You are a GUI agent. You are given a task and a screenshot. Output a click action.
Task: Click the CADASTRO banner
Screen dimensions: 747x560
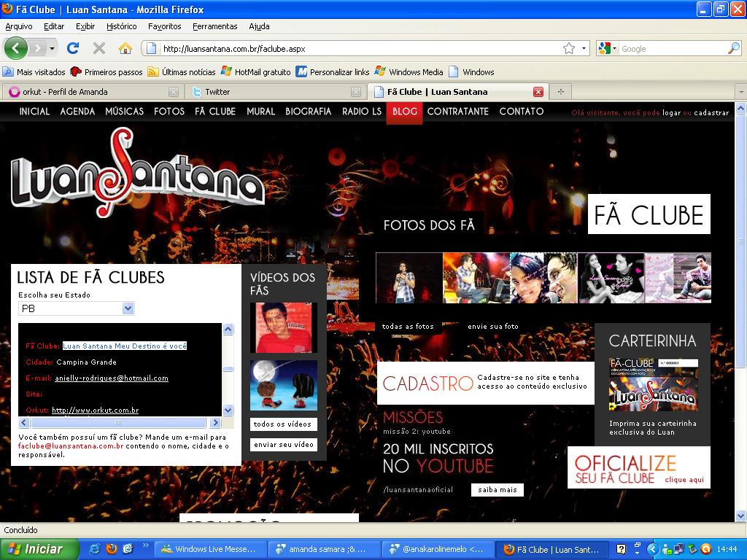485,383
